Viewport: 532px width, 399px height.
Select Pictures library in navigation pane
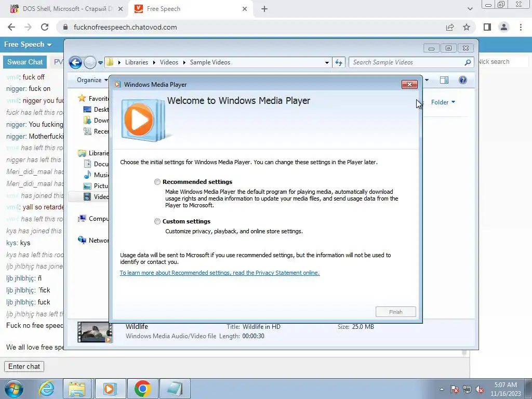(x=96, y=185)
